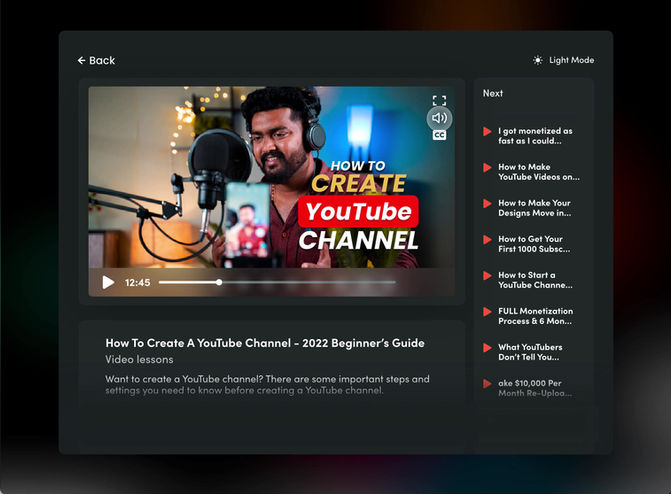Play icon beside "ake $10,000 Per Month"

pos(487,383)
